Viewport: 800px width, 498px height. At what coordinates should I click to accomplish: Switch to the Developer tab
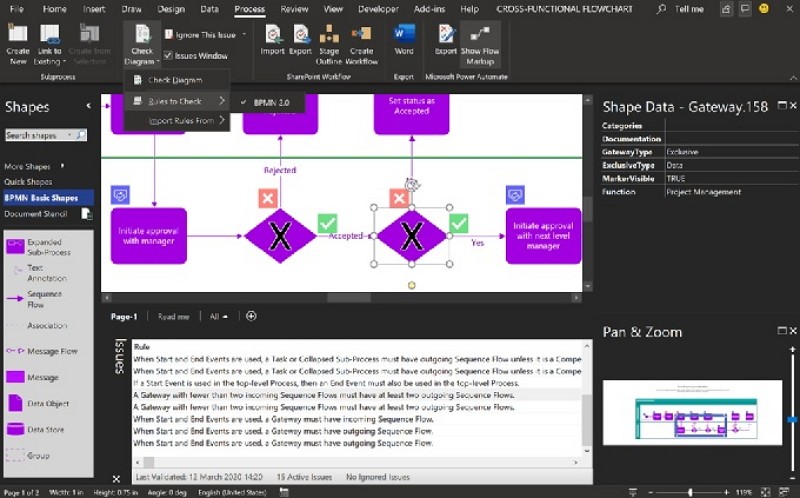coord(380,9)
